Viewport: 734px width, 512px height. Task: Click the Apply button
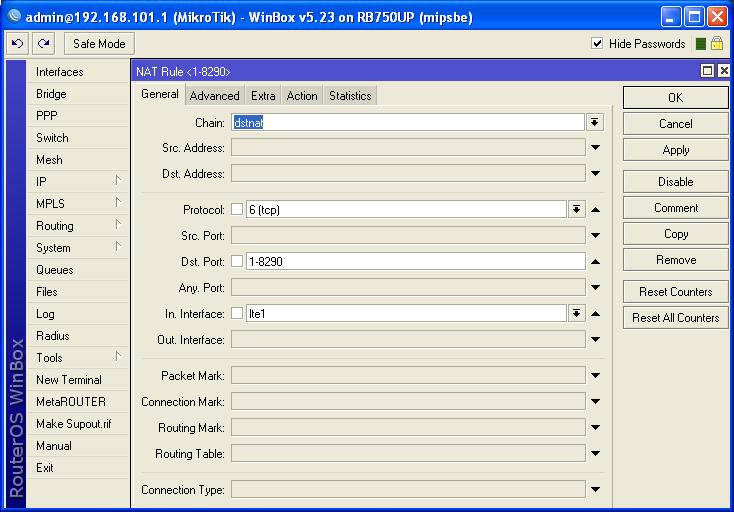coord(675,150)
